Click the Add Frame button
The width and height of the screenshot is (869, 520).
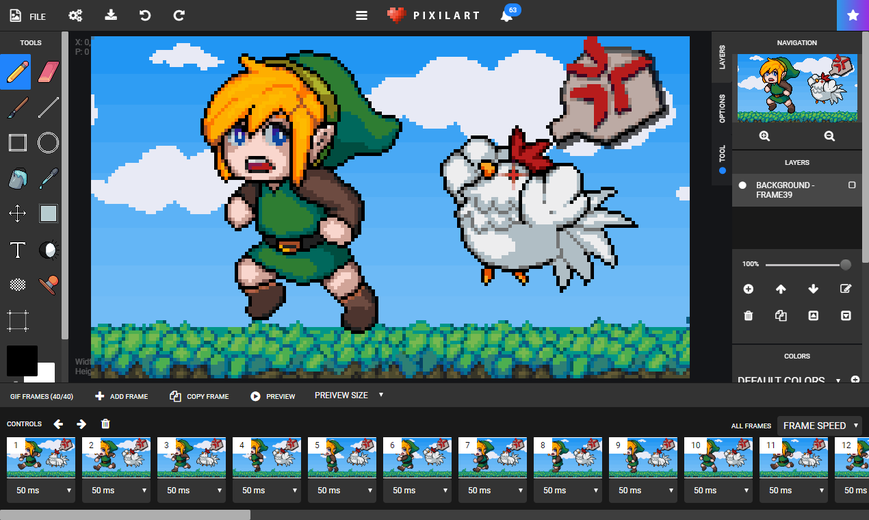[x=121, y=396]
